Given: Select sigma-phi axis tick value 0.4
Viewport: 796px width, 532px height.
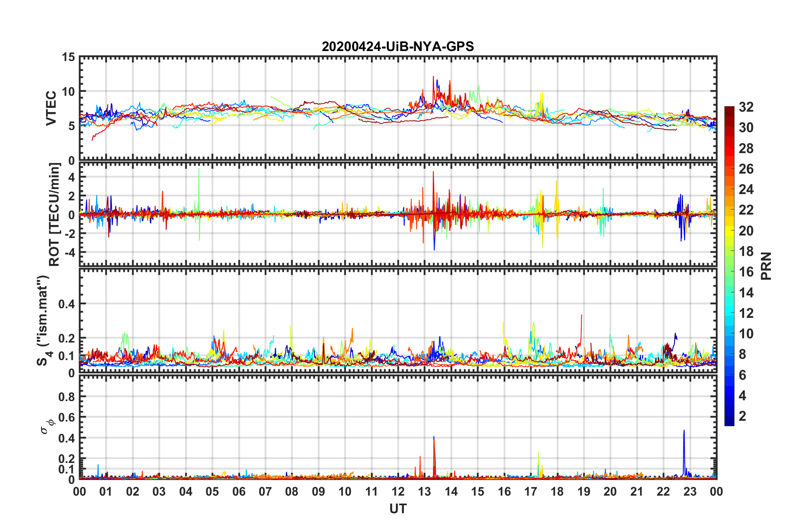Looking at the screenshot, I should 67,438.
